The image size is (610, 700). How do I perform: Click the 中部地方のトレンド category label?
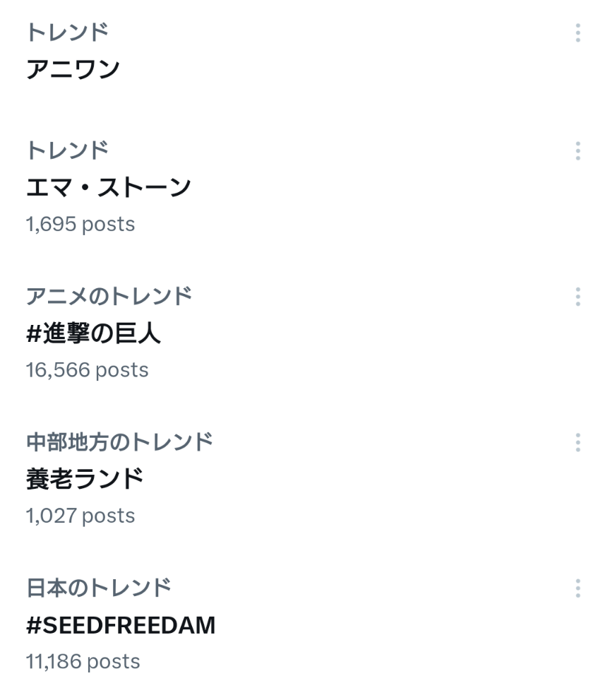coord(119,442)
